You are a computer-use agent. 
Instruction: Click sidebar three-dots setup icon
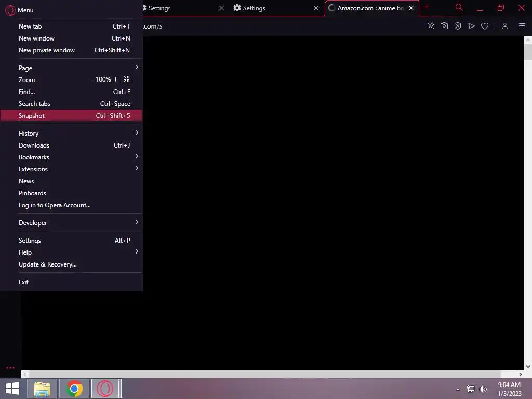pyautogui.click(x=10, y=368)
